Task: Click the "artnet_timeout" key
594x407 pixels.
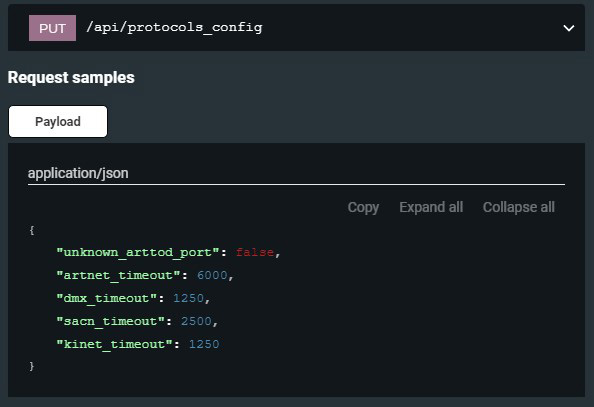Action: 118,276
